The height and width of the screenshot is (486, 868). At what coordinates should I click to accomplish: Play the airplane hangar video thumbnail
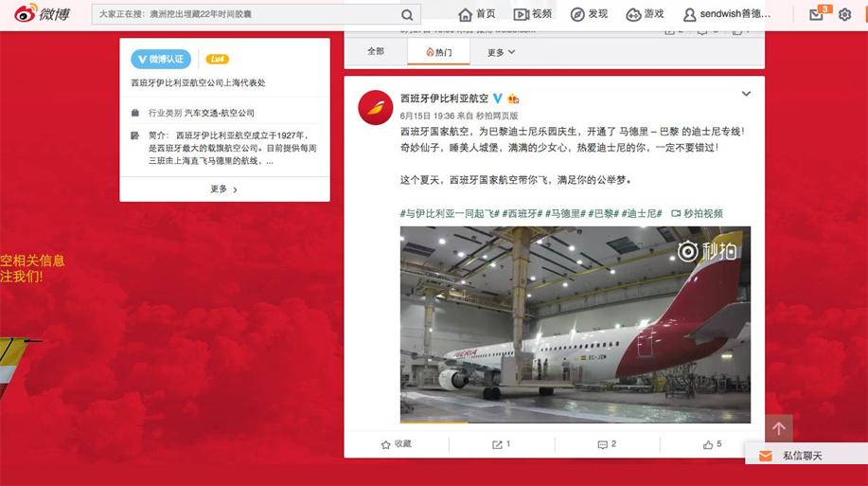pyautogui.click(x=576, y=324)
